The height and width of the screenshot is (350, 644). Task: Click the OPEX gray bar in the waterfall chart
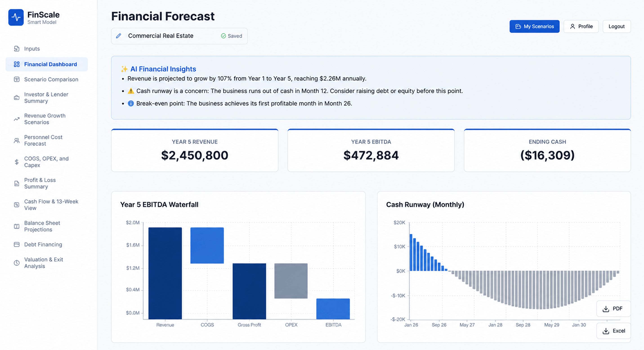(x=291, y=281)
